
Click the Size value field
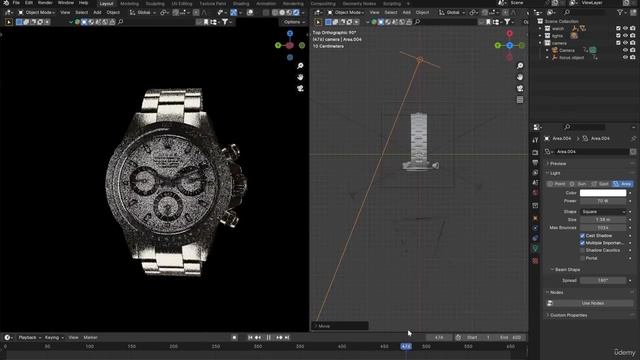click(603, 220)
